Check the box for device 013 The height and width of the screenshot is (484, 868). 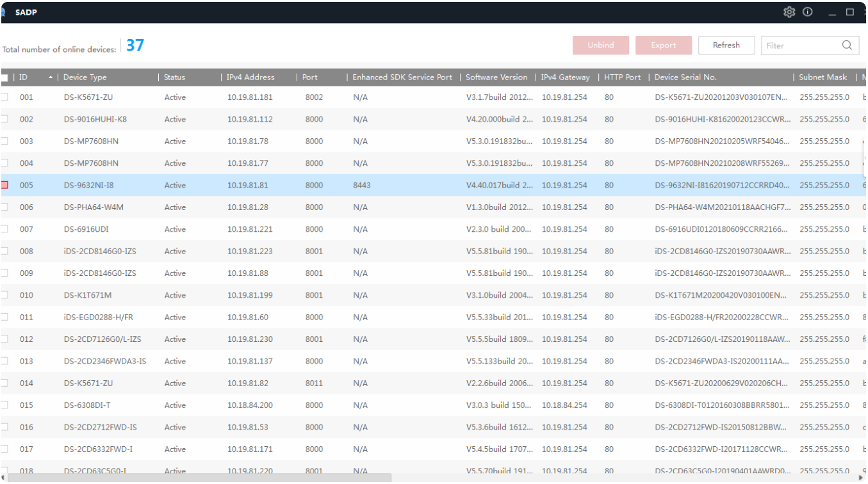point(4,361)
